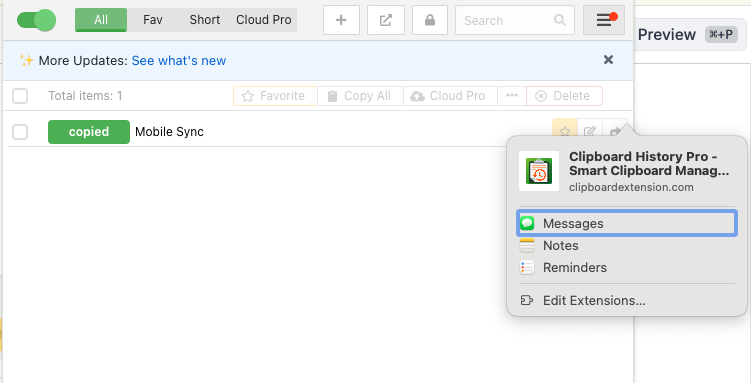The height and width of the screenshot is (383, 751).
Task: Focus the Search input field
Action: (515, 20)
